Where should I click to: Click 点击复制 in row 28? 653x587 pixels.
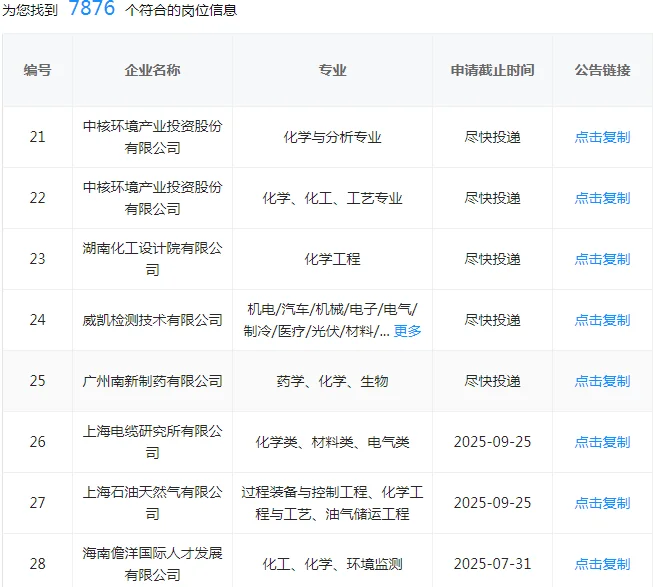(x=602, y=564)
